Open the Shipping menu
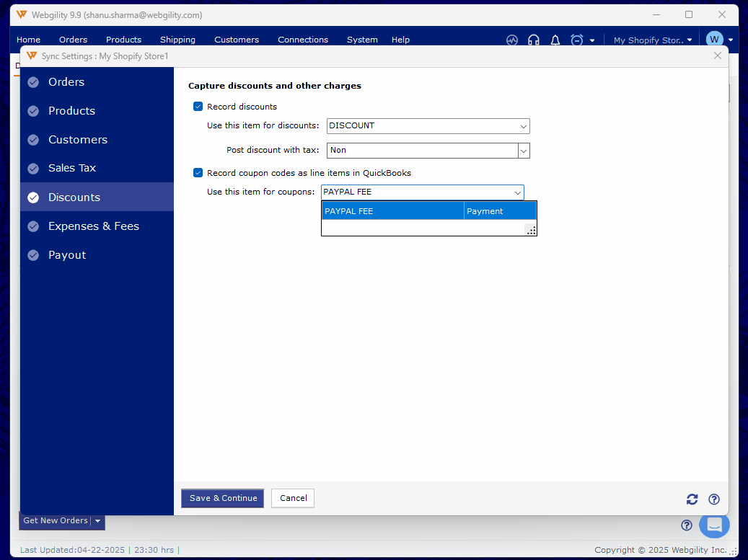748x560 pixels. tap(177, 40)
